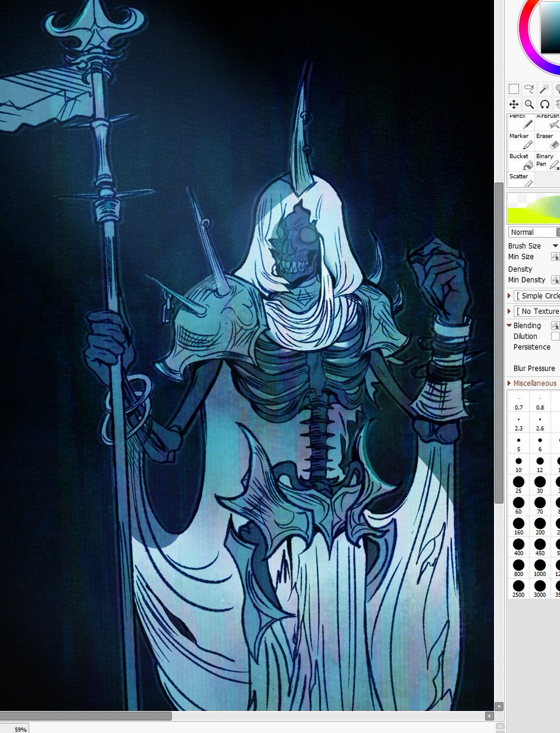Pick the 400 brush size preset

(x=518, y=547)
